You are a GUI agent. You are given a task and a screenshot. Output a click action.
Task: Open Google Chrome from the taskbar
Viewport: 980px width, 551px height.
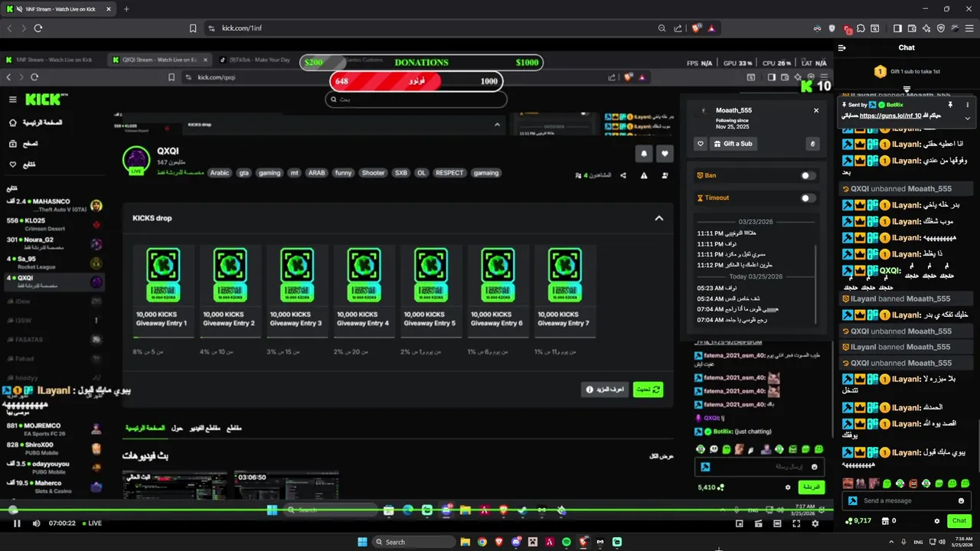click(482, 542)
